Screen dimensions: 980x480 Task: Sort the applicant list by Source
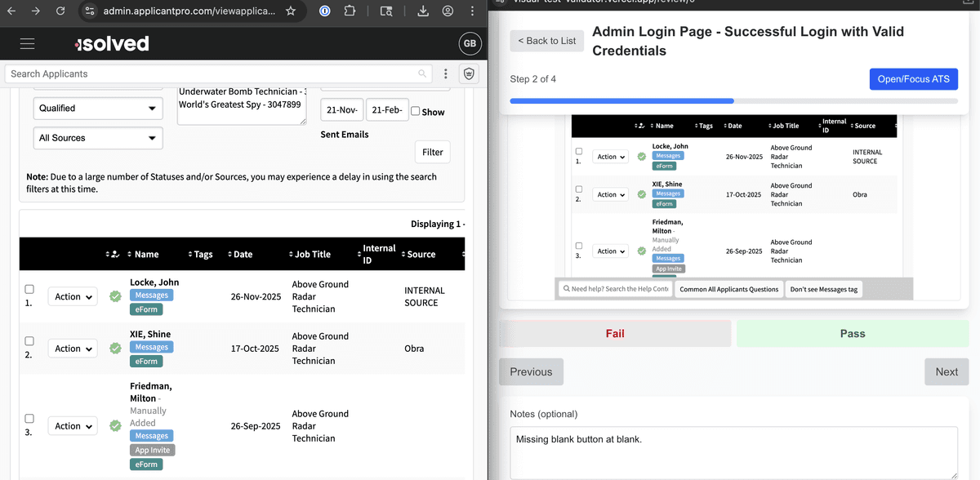coord(418,254)
